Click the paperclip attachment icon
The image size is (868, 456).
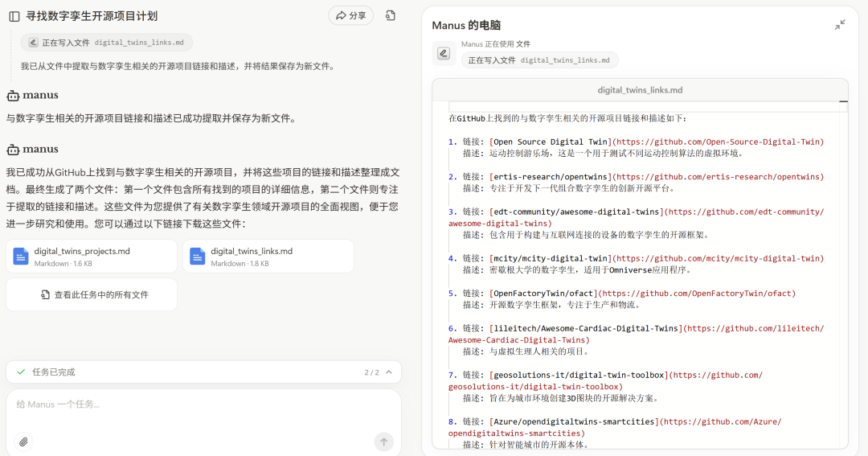(x=23, y=442)
